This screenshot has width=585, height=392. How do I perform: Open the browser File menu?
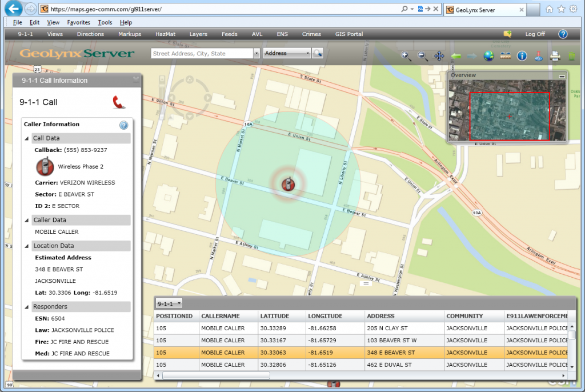coord(18,22)
